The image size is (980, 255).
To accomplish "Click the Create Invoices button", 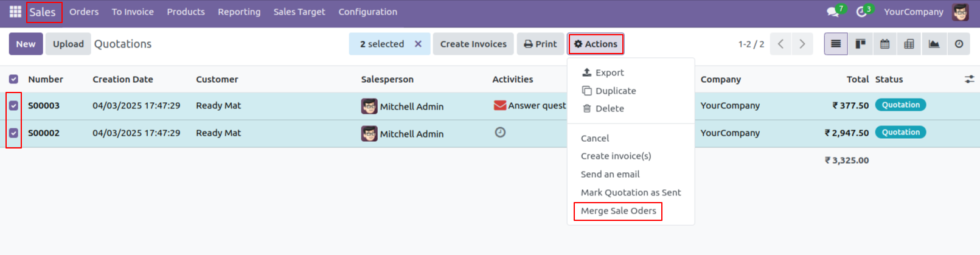I will point(473,44).
